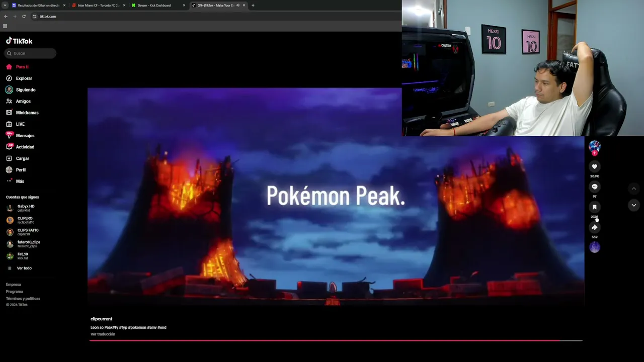Like the video with the heart icon
The width and height of the screenshot is (644, 362).
594,166
